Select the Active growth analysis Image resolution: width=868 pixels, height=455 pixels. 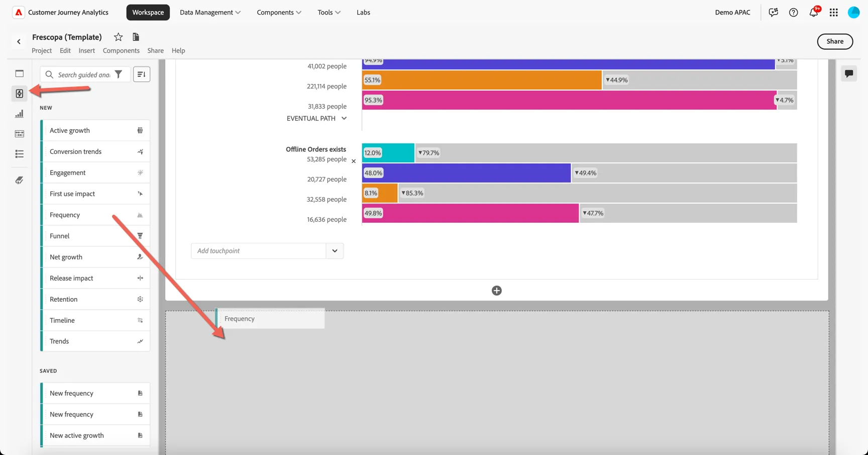coord(95,131)
